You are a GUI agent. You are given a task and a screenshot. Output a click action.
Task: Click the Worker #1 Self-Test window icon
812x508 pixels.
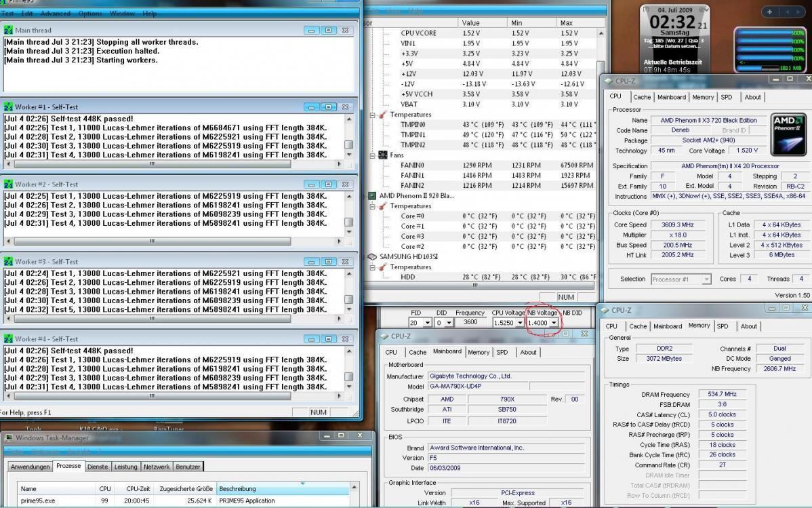point(8,106)
